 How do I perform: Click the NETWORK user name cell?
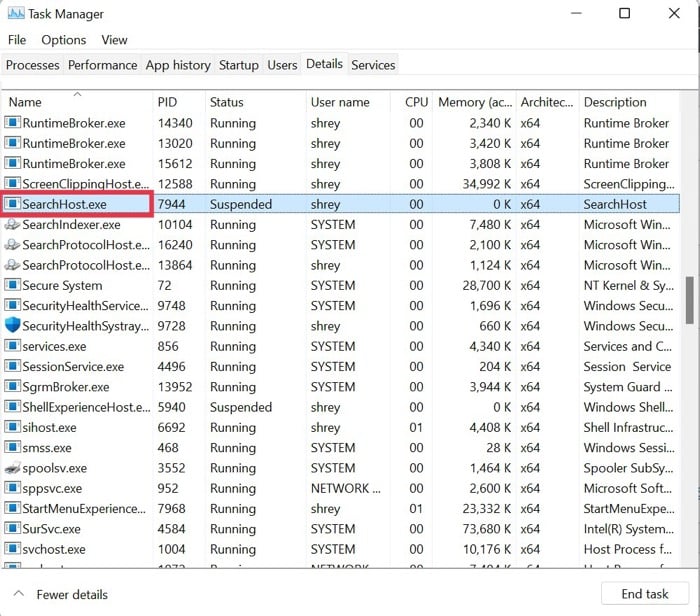[346, 488]
